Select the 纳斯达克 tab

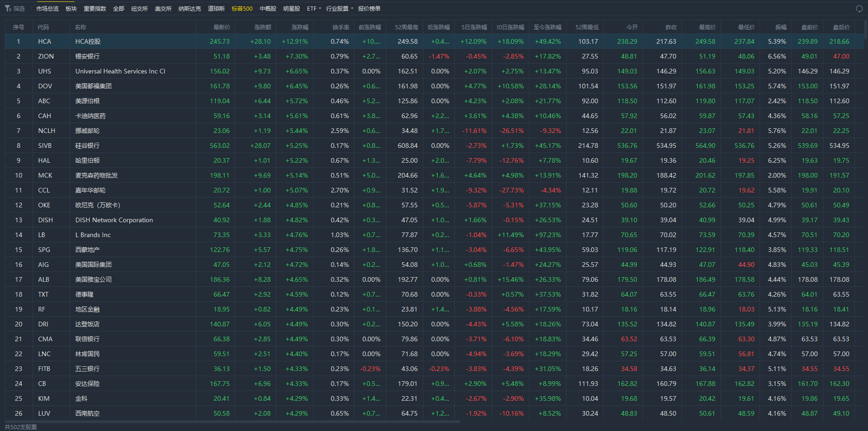[x=190, y=8]
